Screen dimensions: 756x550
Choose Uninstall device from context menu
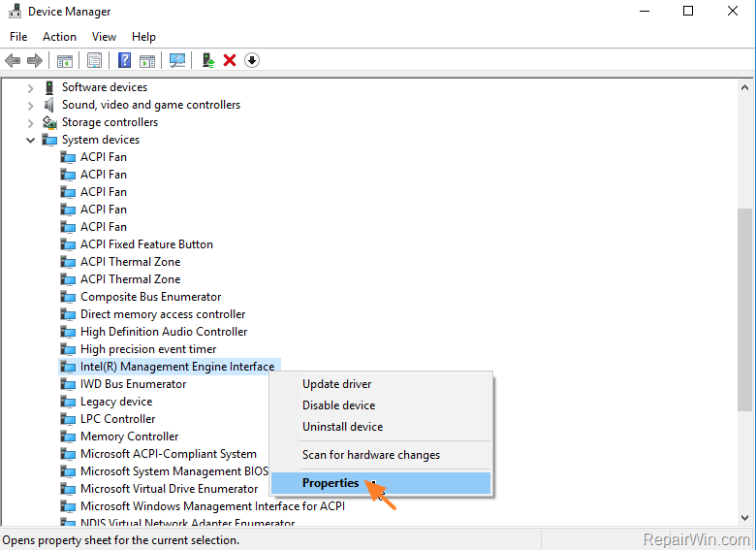click(x=381, y=427)
